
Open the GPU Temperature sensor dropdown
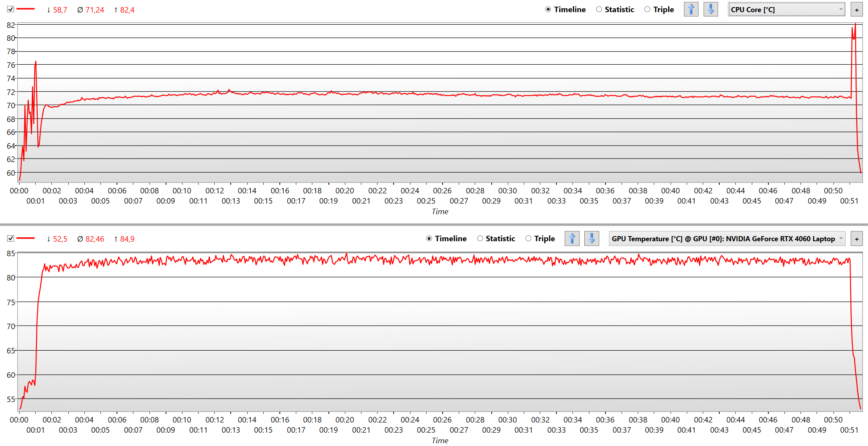point(727,238)
